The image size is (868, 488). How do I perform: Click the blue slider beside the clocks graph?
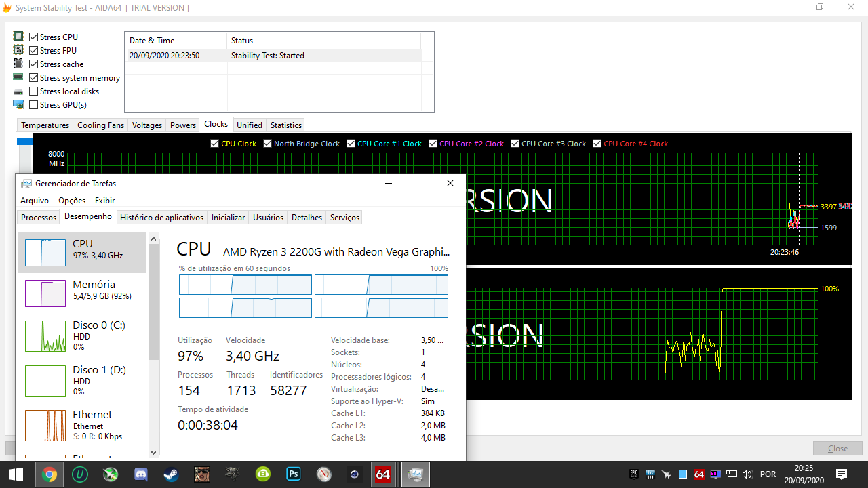point(24,142)
